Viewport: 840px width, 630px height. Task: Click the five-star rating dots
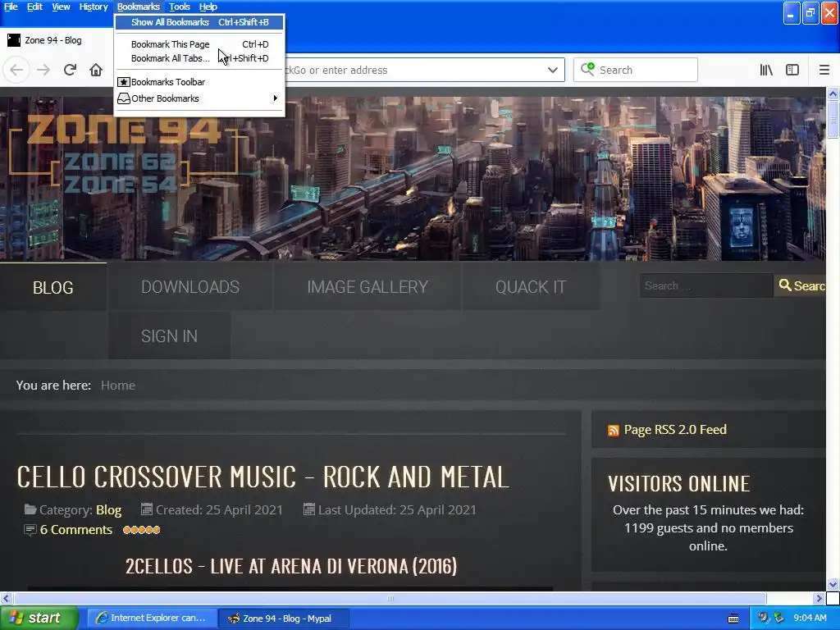click(x=141, y=530)
